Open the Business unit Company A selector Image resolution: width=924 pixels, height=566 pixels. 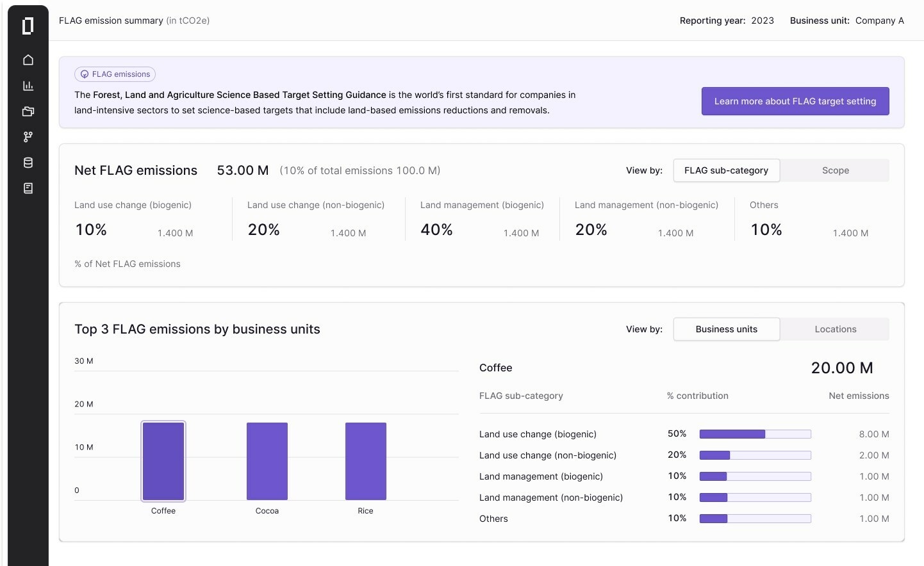click(x=879, y=20)
